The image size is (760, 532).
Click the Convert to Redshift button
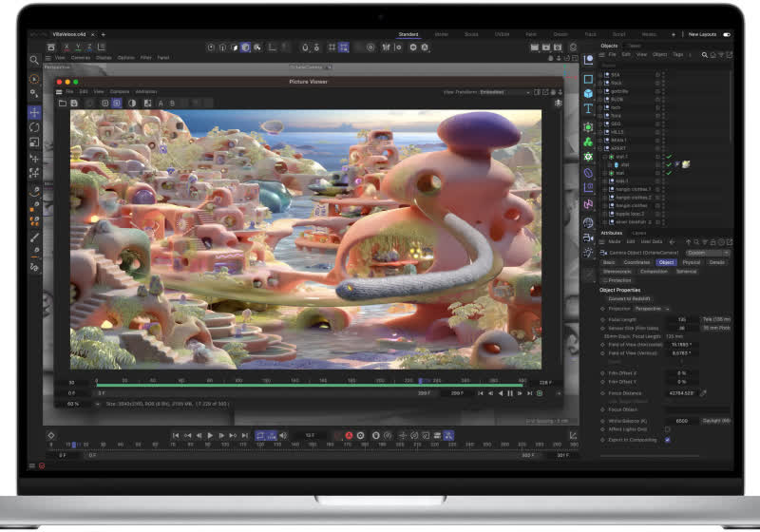click(x=630, y=298)
